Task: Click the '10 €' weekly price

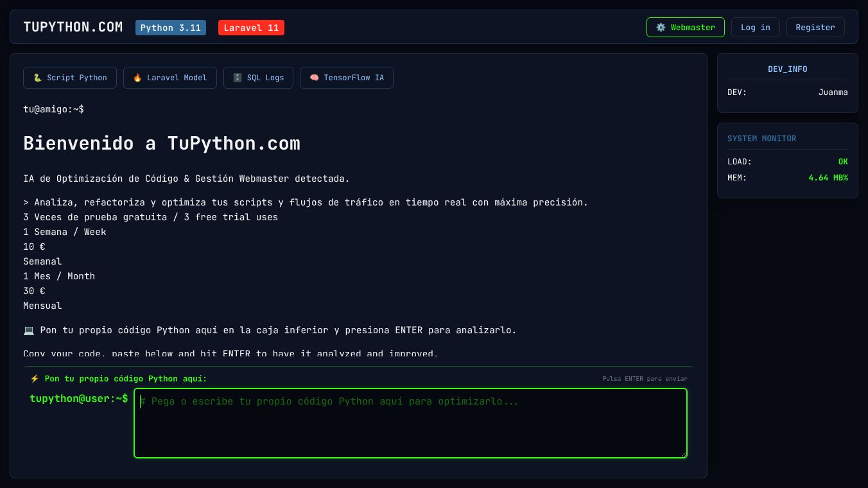Action: 34,247
